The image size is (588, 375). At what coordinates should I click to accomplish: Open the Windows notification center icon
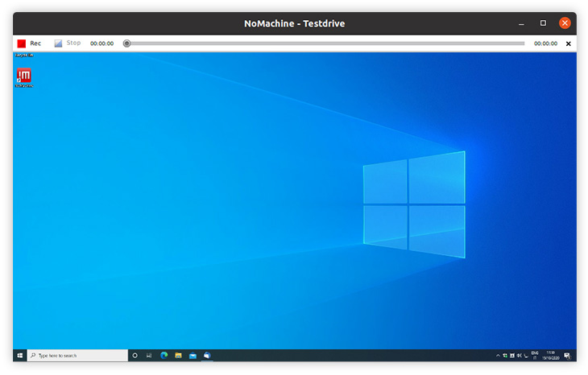click(x=568, y=355)
